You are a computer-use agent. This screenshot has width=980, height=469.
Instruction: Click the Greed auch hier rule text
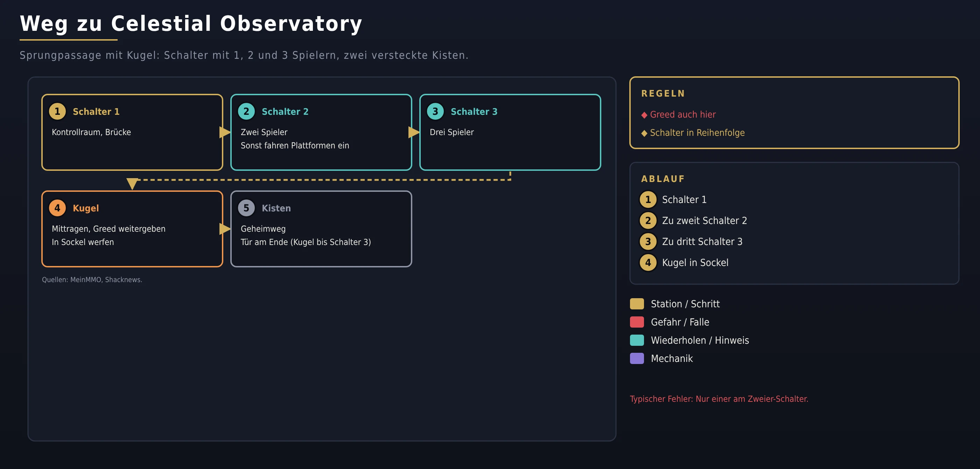(x=682, y=114)
